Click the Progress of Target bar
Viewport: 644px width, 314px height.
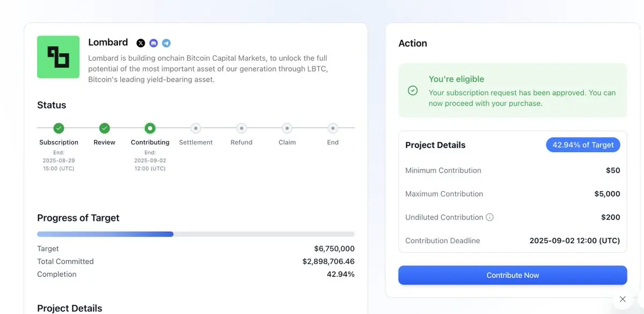pos(196,234)
